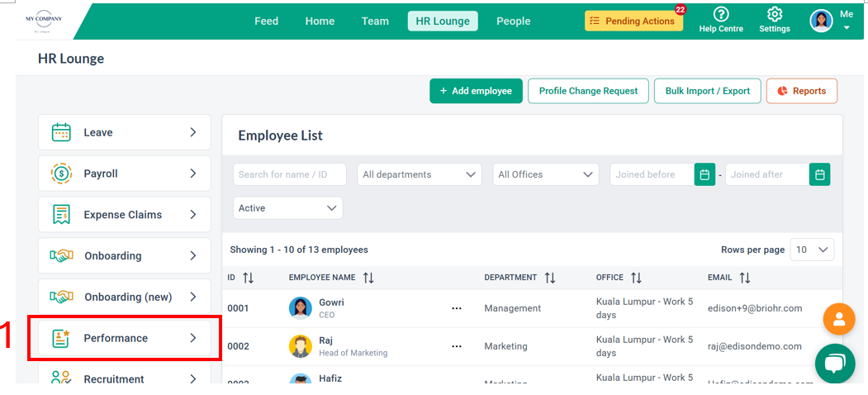Click the Joined before date field

(x=652, y=174)
